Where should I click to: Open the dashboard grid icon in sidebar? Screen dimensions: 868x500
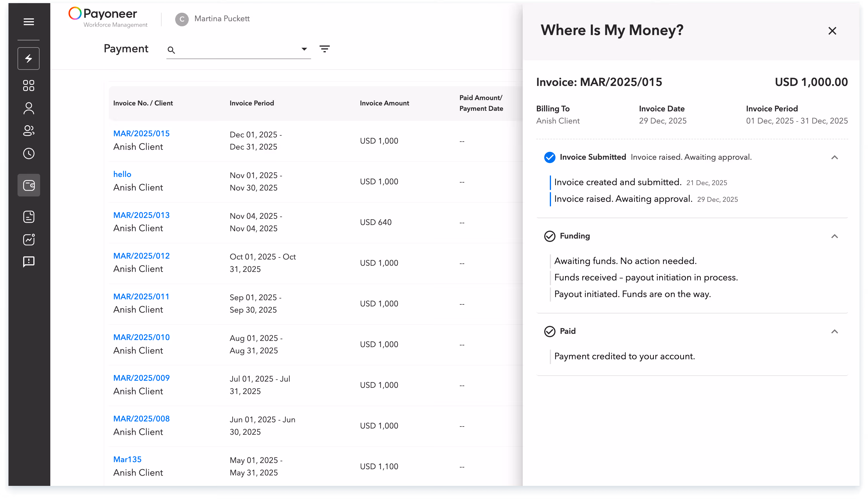tap(29, 86)
